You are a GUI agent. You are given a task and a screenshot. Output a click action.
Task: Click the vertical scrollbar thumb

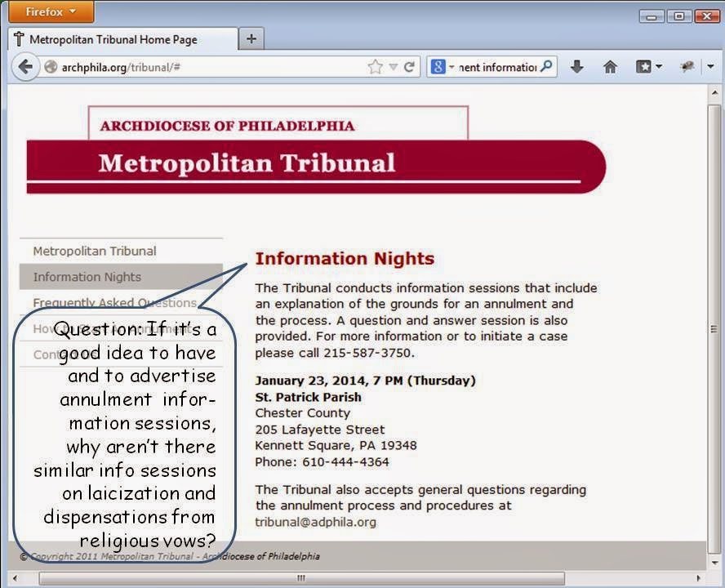[x=715, y=329]
